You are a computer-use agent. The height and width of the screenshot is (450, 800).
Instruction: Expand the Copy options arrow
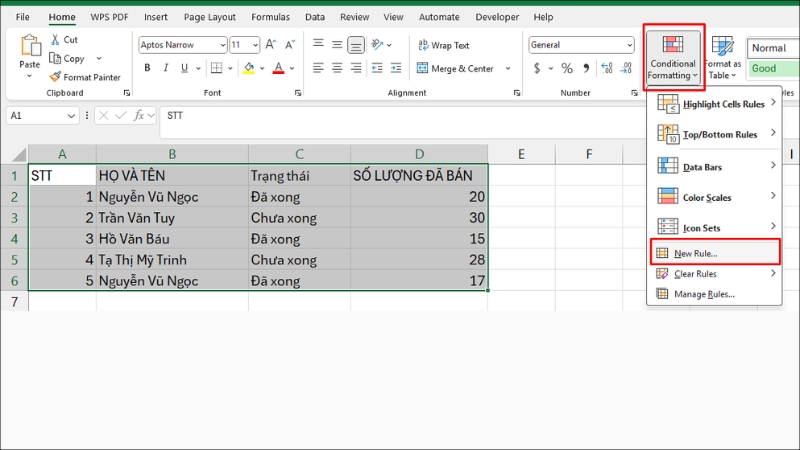tap(99, 58)
